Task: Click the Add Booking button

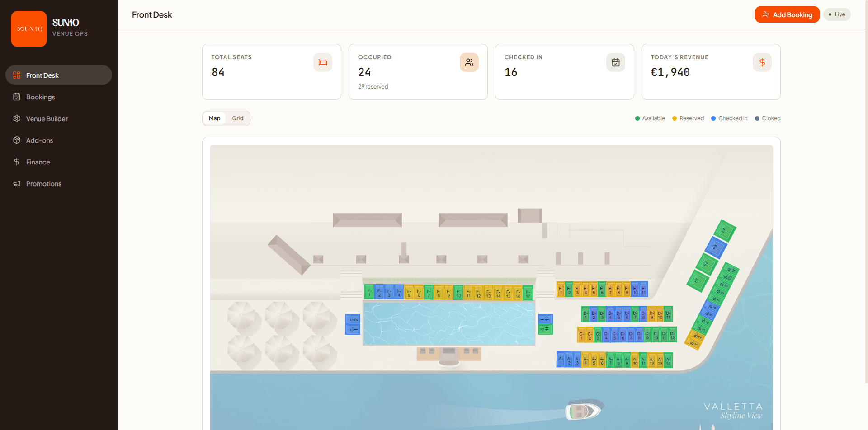Action: click(787, 14)
